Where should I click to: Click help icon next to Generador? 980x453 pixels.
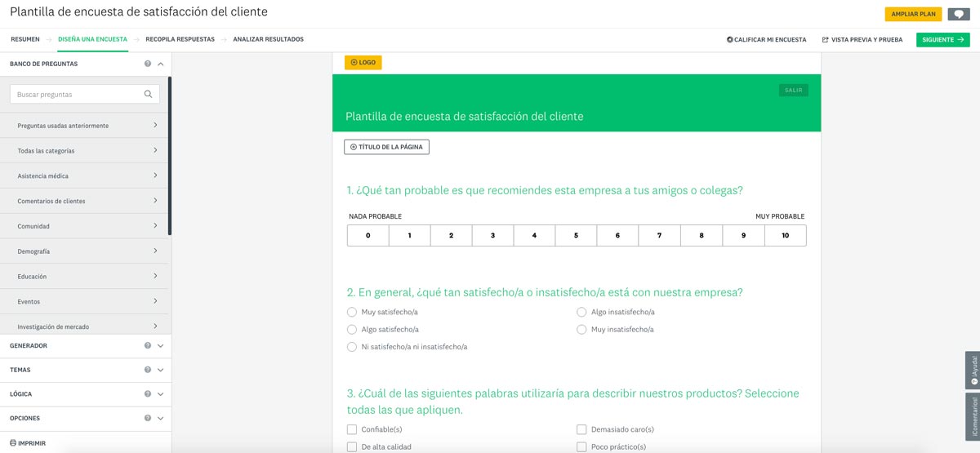point(148,346)
